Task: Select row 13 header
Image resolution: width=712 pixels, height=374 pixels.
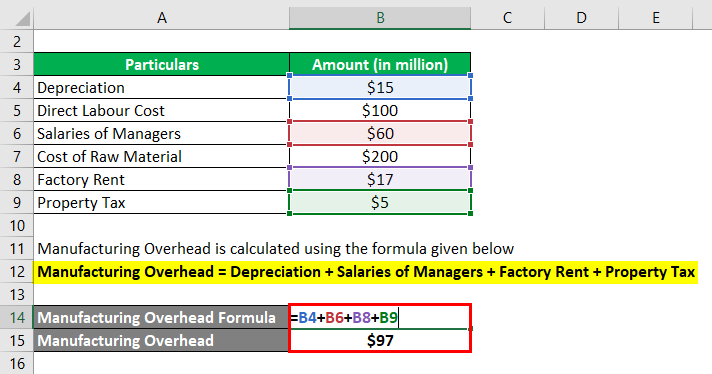Action: 17,295
